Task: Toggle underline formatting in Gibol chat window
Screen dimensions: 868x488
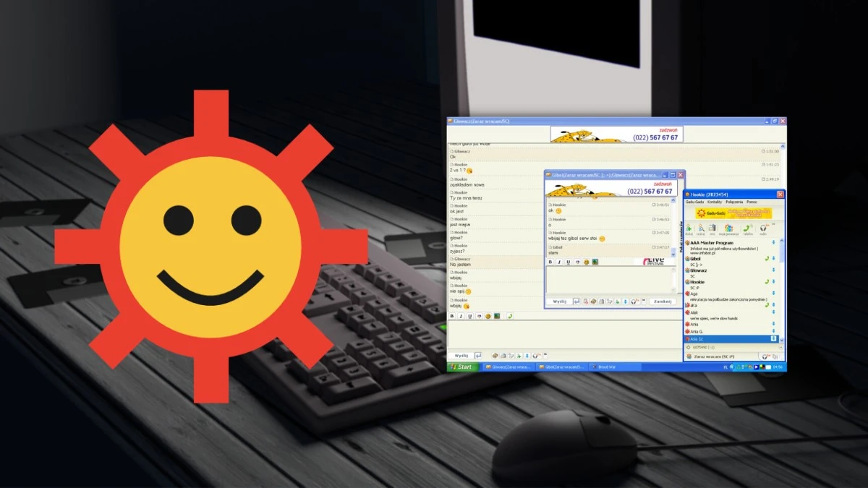Action: pos(568,262)
